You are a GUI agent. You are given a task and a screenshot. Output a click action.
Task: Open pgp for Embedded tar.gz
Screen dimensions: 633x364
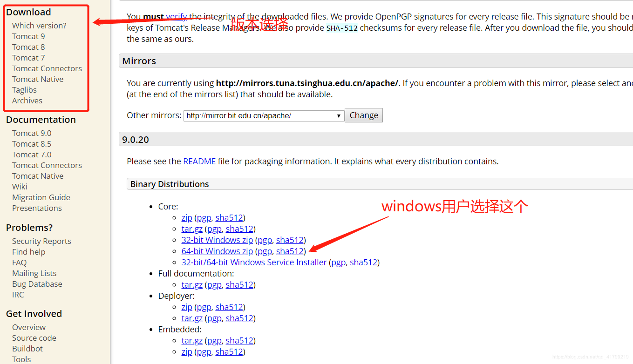pyautogui.click(x=214, y=340)
